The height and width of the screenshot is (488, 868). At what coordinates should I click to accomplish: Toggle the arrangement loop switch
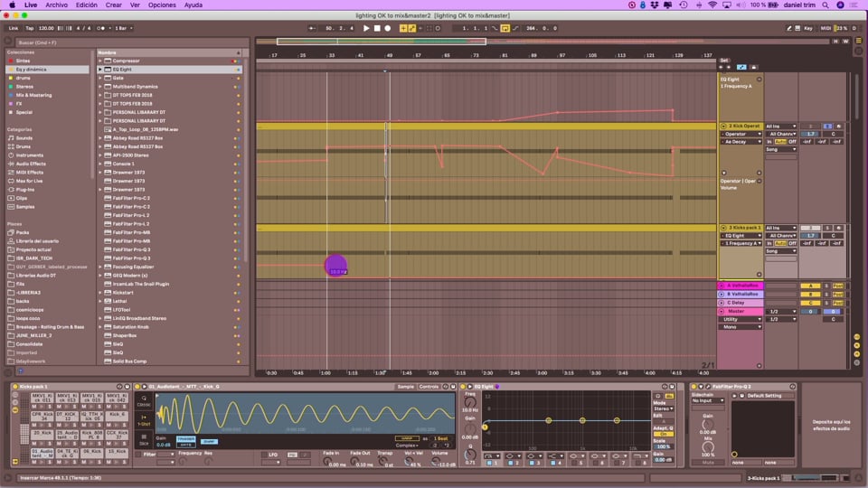pyautogui.click(x=505, y=28)
